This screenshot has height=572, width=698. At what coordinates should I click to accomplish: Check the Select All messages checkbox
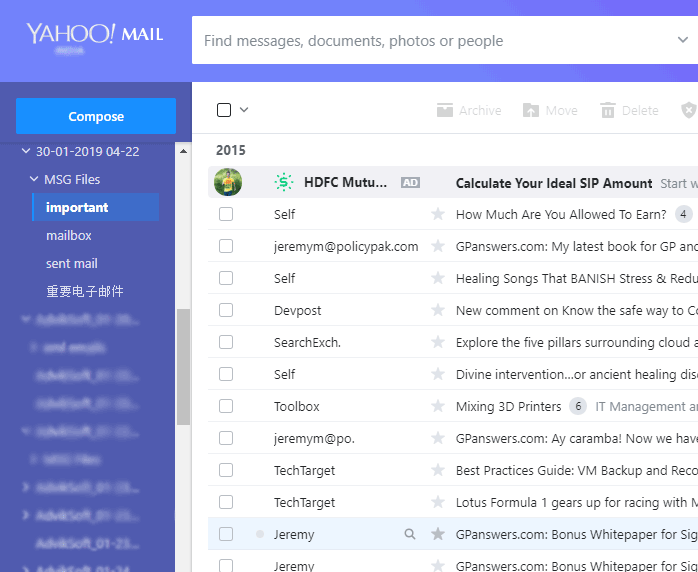(x=224, y=110)
